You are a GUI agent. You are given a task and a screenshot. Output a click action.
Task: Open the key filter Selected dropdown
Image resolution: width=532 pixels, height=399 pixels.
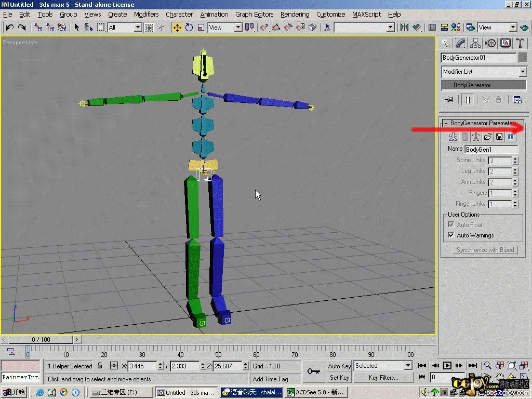point(408,366)
